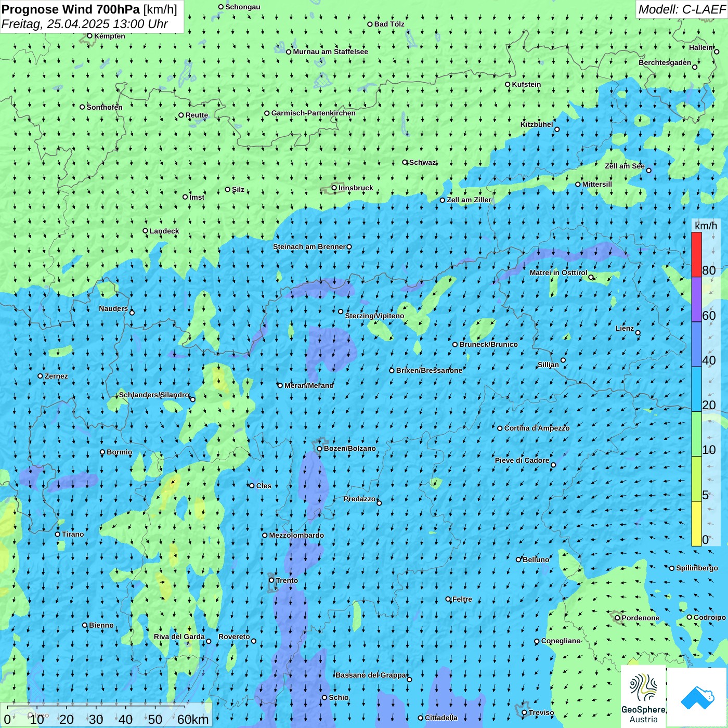This screenshot has width=728, height=728.
Task: Click the Landeck city label
Action: click(164, 231)
